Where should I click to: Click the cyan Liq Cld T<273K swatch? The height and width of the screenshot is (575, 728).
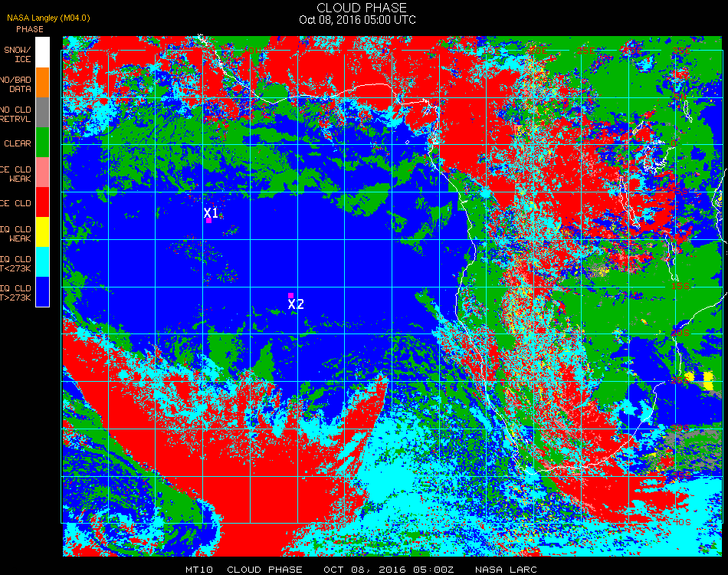(x=42, y=262)
